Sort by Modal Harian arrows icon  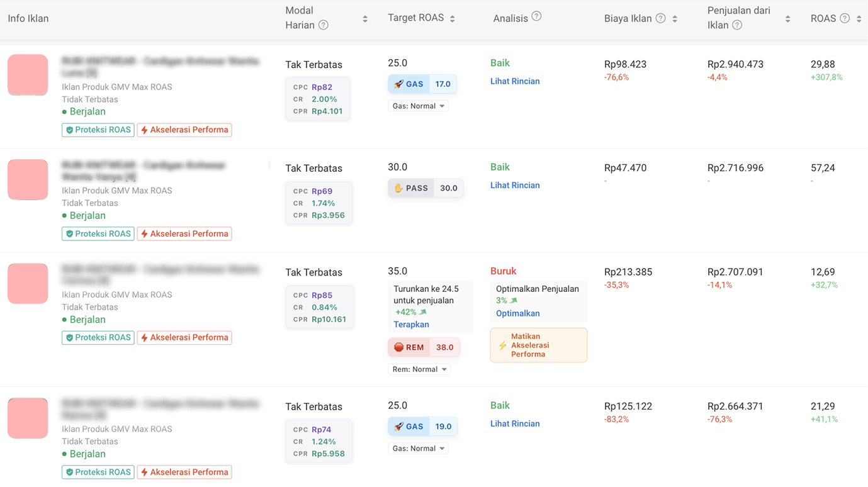(x=365, y=19)
